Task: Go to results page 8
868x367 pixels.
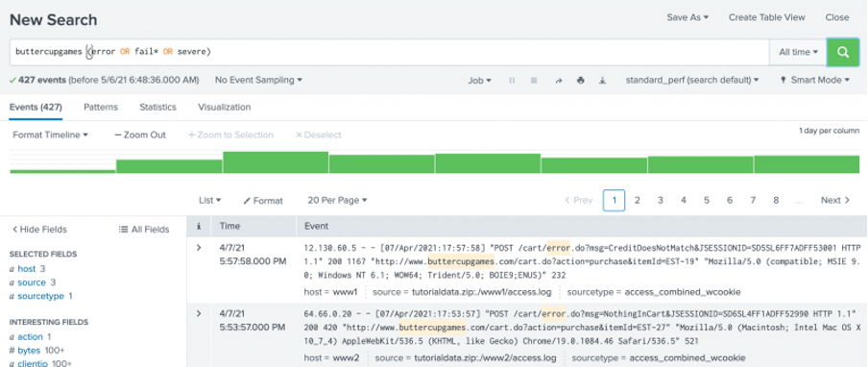Action: pos(776,201)
